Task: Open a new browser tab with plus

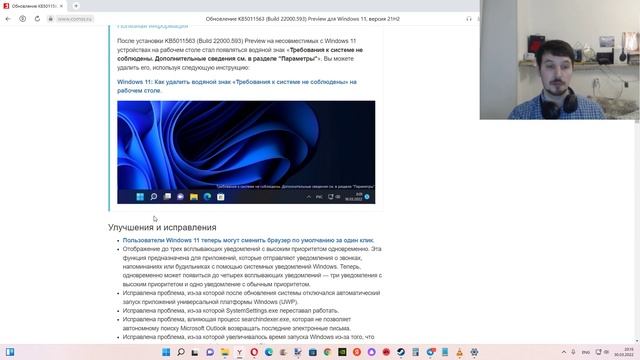Action: point(76,6)
